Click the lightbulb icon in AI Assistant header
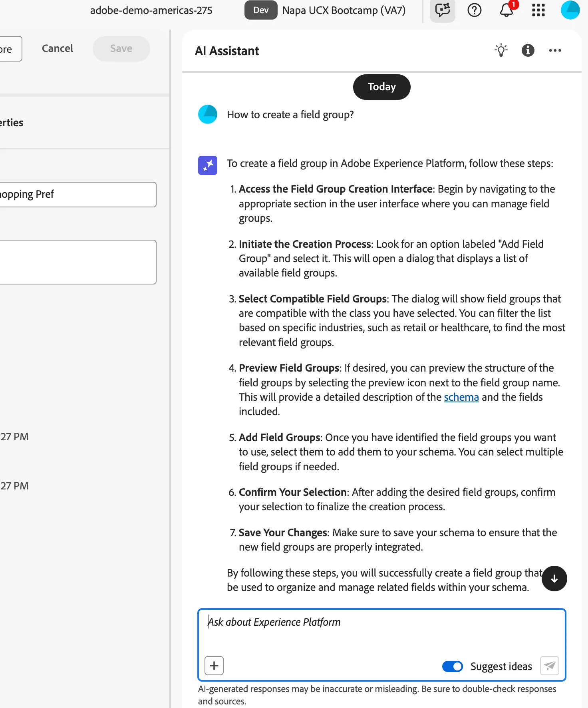The width and height of the screenshot is (588, 708). coord(501,50)
